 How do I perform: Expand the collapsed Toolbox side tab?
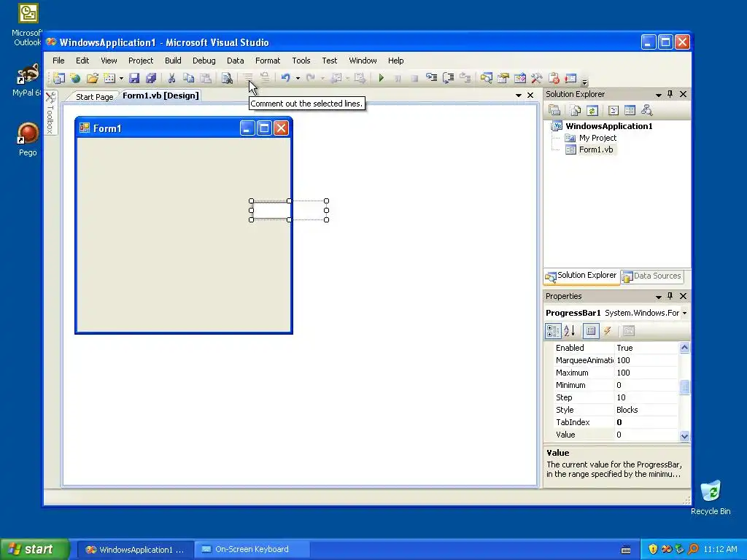coord(50,113)
